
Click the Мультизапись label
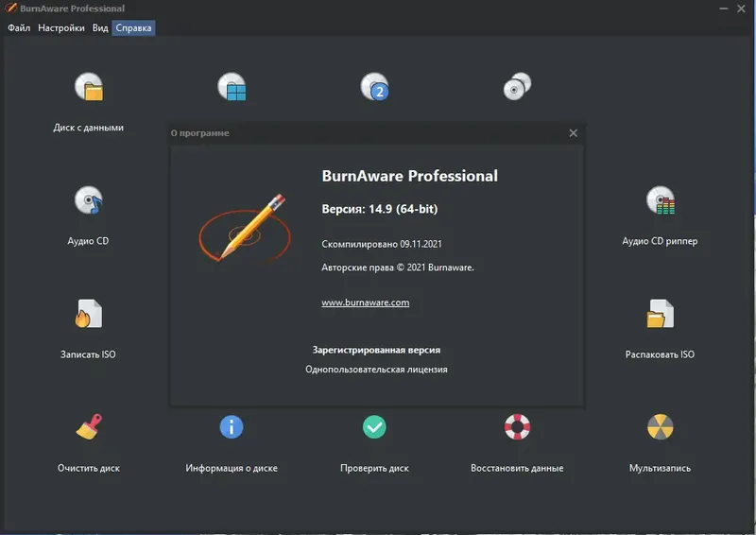point(660,468)
